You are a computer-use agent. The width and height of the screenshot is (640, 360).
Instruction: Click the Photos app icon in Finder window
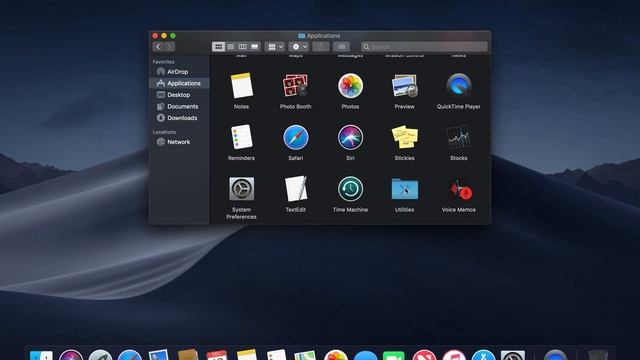(x=350, y=86)
